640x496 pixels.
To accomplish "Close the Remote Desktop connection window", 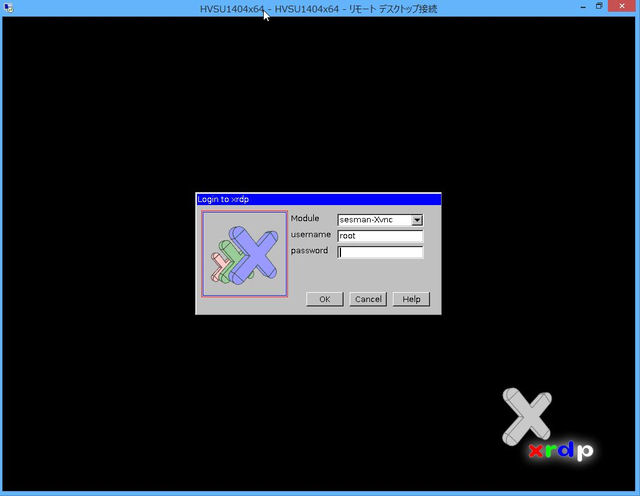I will (x=622, y=6).
